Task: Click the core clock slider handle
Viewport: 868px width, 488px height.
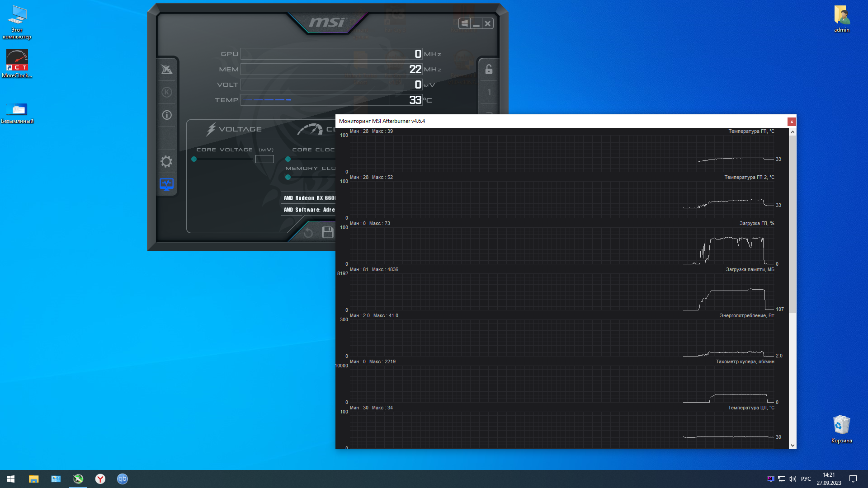Action: pyautogui.click(x=288, y=159)
